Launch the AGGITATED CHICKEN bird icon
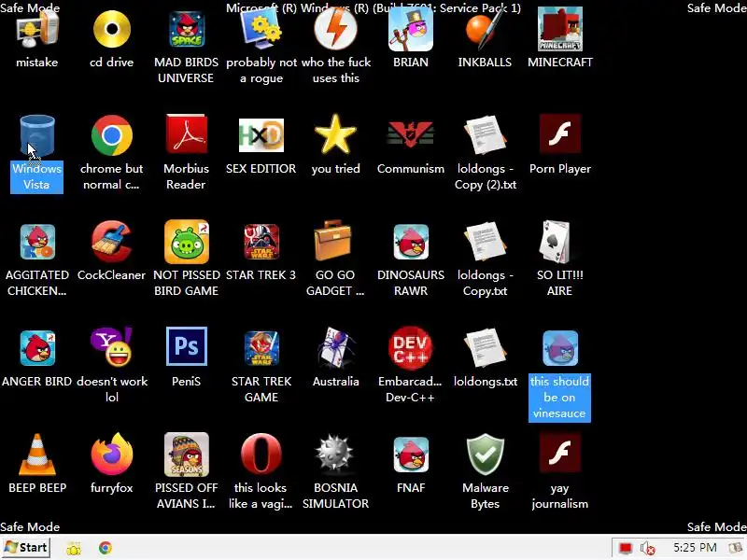The image size is (747, 560). pos(37,242)
